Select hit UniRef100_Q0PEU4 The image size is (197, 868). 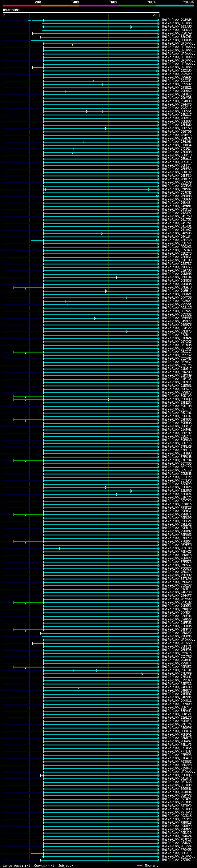pyautogui.click(x=177, y=277)
